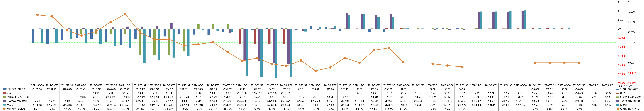Click the cell showing $51.25
This screenshot has width=644, height=111.
point(198,97)
